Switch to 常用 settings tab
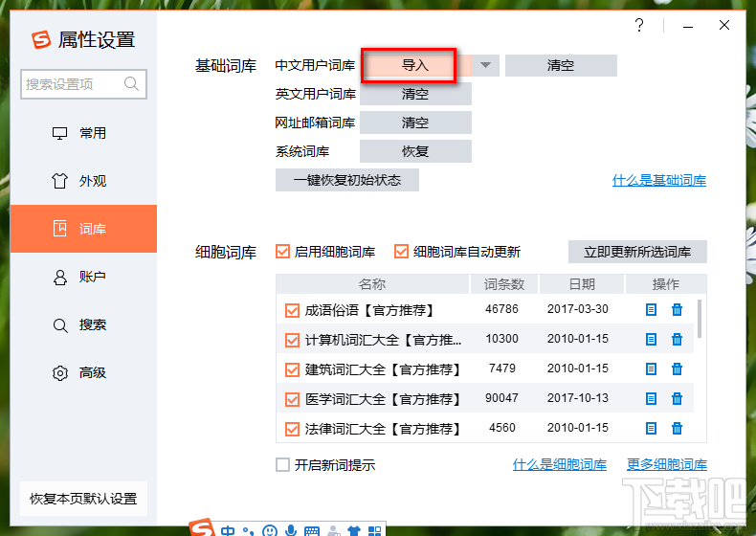Image resolution: width=756 pixels, height=536 pixels. pos(83,133)
